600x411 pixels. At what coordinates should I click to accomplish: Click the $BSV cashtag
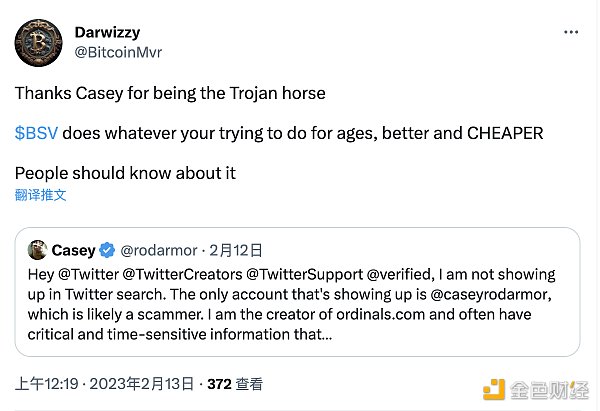tap(36, 133)
